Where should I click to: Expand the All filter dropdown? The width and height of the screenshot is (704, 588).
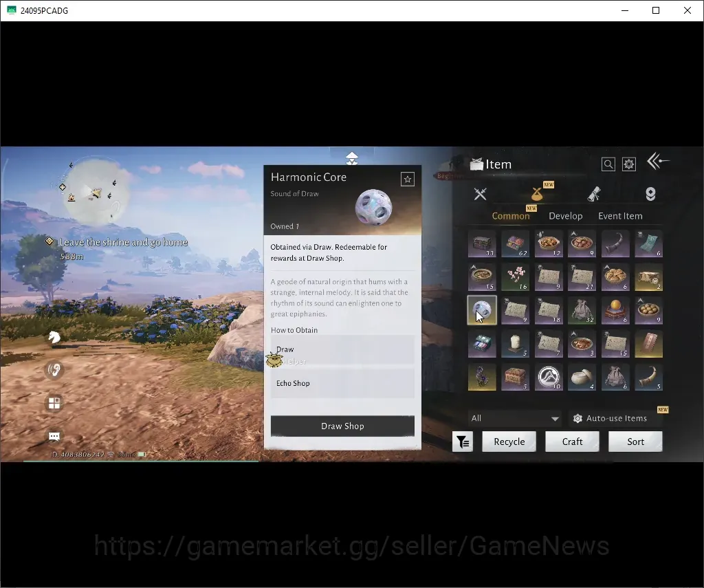tap(514, 418)
